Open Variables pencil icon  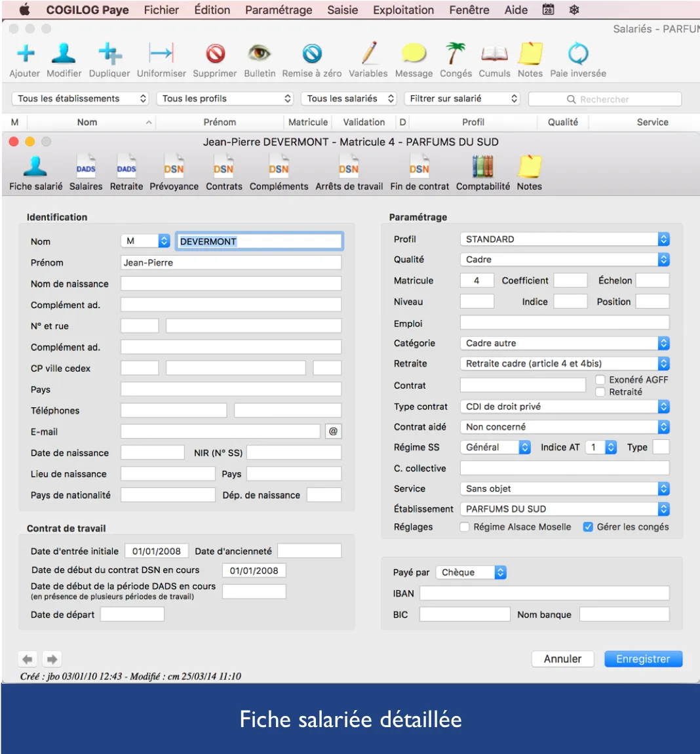pos(369,53)
